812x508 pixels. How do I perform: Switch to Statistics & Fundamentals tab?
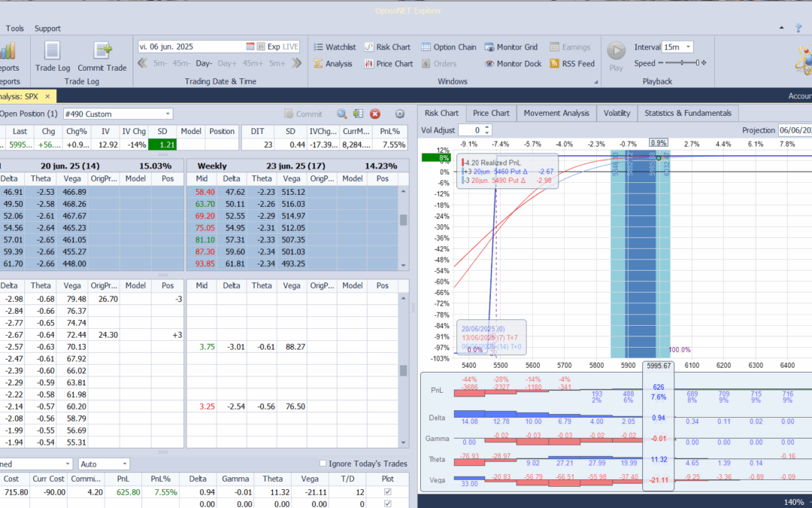[x=688, y=113]
